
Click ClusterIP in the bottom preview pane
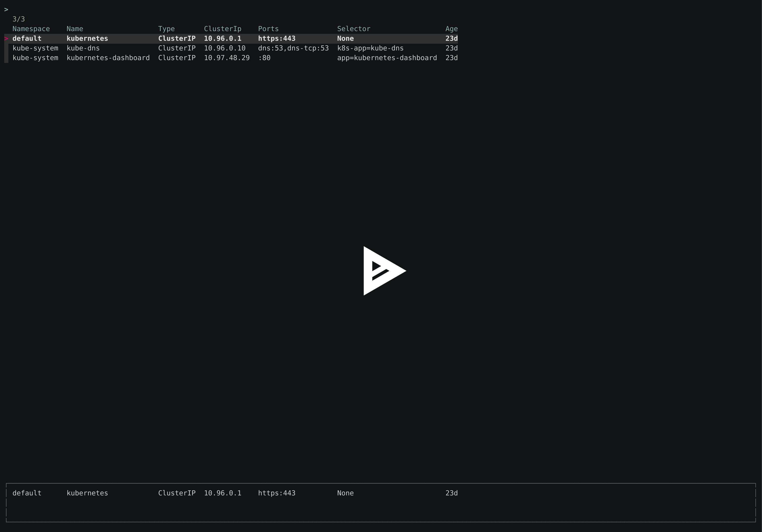click(x=177, y=493)
